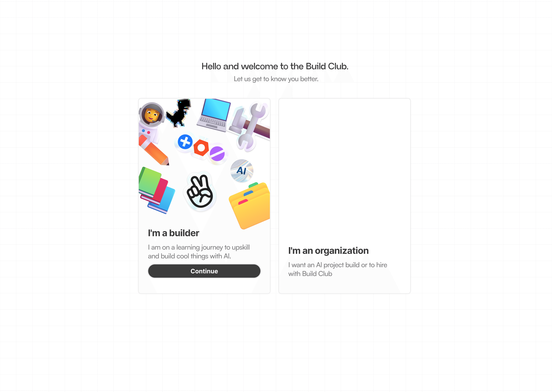
Task: Select the "I'm an organization" card
Action: point(344,196)
